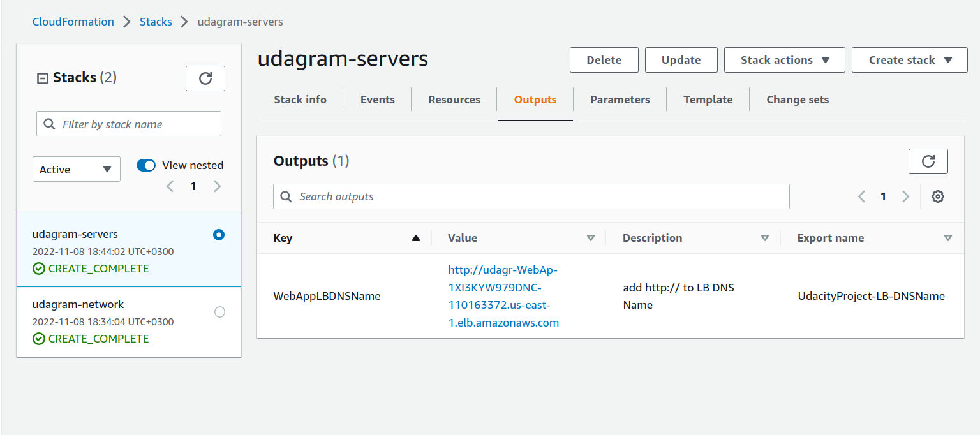The height and width of the screenshot is (435, 980).
Task: Open the Stacks breadcrumb link
Action: tap(156, 22)
